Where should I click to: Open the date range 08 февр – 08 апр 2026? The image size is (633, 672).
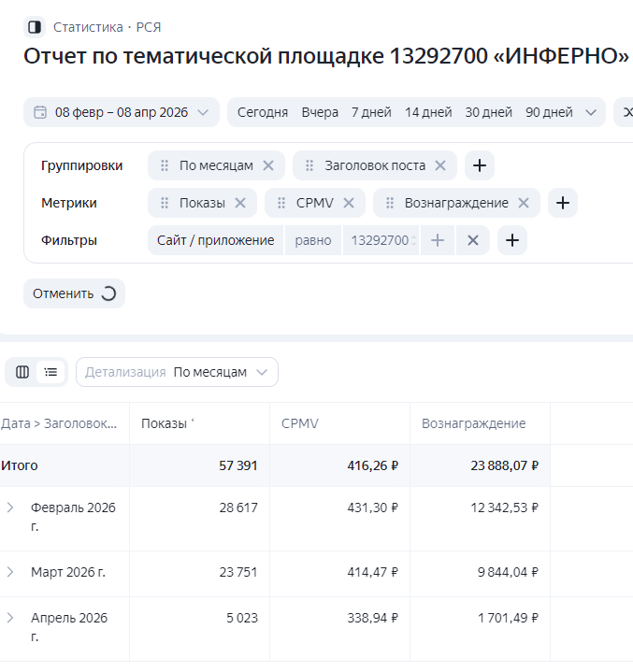click(x=122, y=112)
